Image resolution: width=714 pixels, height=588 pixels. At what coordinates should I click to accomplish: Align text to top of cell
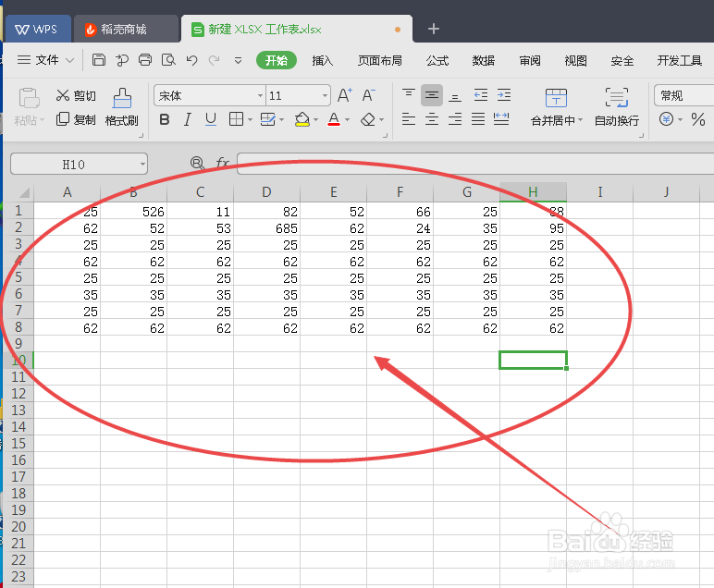409,95
